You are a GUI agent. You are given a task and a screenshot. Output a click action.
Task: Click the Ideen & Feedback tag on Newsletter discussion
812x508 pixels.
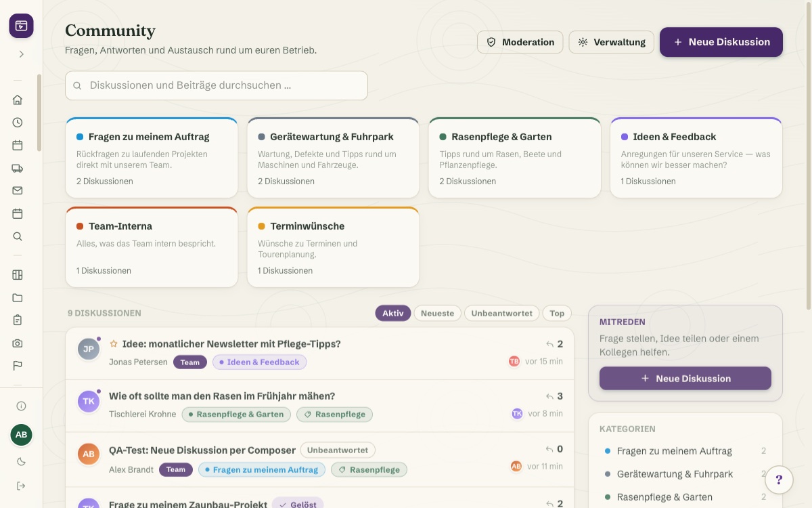(x=260, y=362)
